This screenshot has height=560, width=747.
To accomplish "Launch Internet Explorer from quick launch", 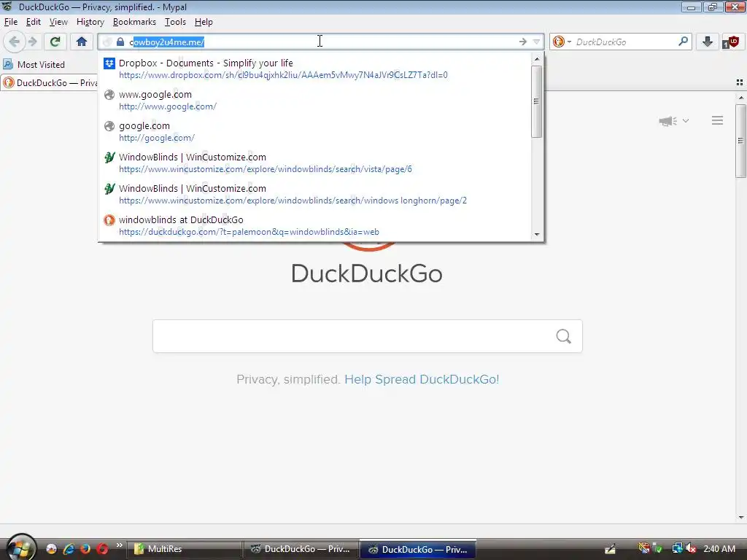I will pyautogui.click(x=69, y=549).
